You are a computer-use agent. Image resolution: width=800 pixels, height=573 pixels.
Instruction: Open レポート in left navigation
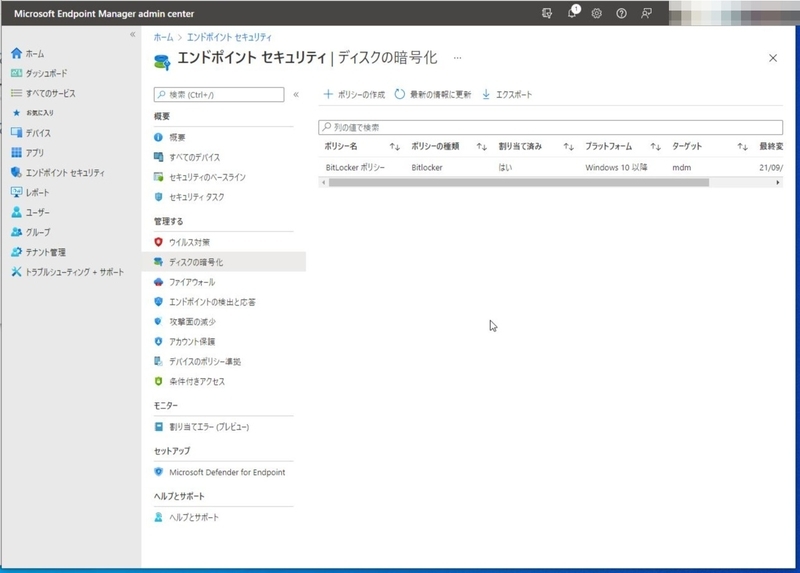tap(37, 192)
